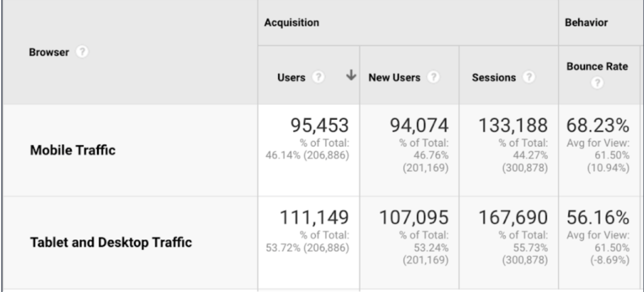Sort table by New Users column
Viewport: 644px width, 292px height.
point(394,77)
